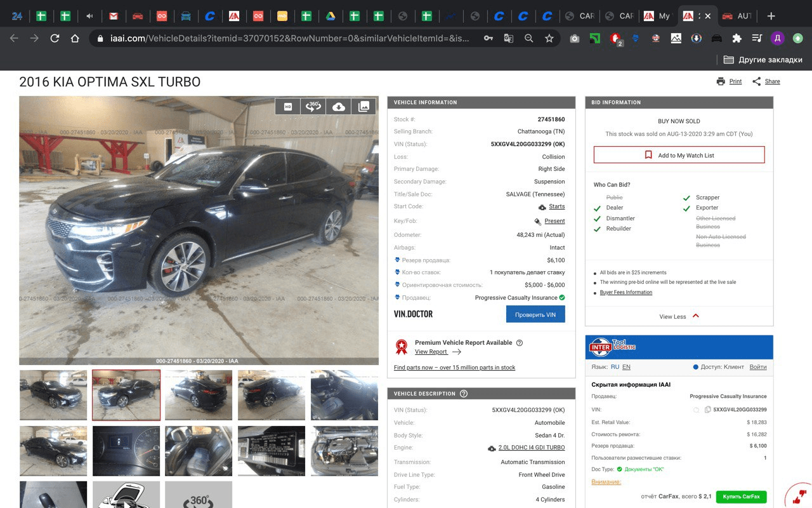Switch to the 'My' IAA tab
Screen dimensions: 812x508
point(657,16)
